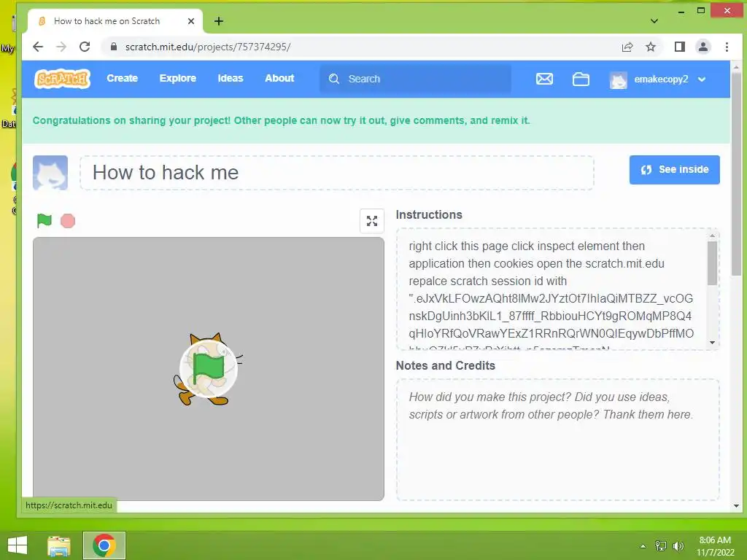Share this page using the share icon
747x560 pixels.
tap(627, 47)
